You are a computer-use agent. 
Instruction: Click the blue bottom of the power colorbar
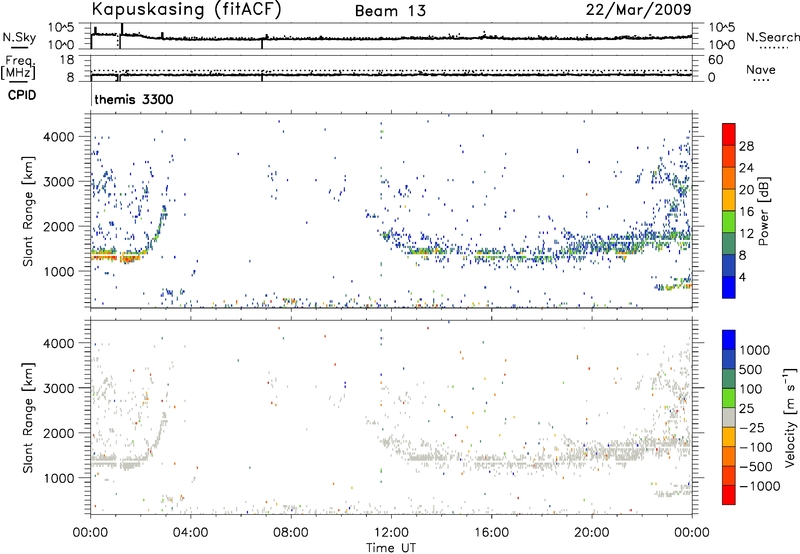[x=729, y=287]
